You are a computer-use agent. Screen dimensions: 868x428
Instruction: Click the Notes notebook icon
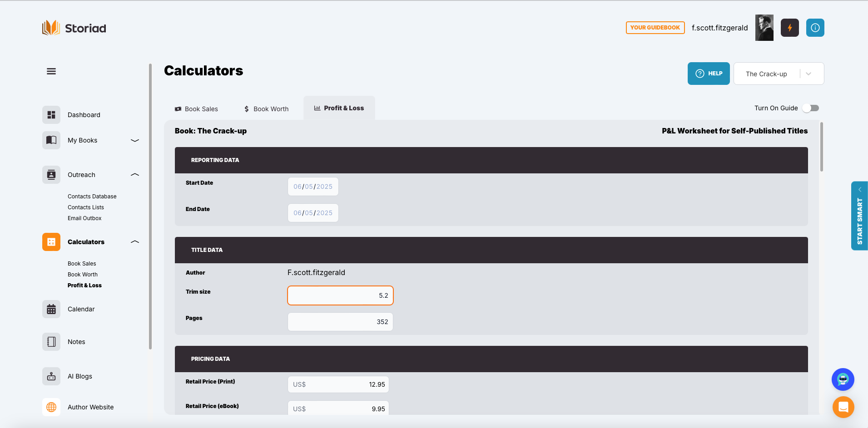(x=51, y=342)
